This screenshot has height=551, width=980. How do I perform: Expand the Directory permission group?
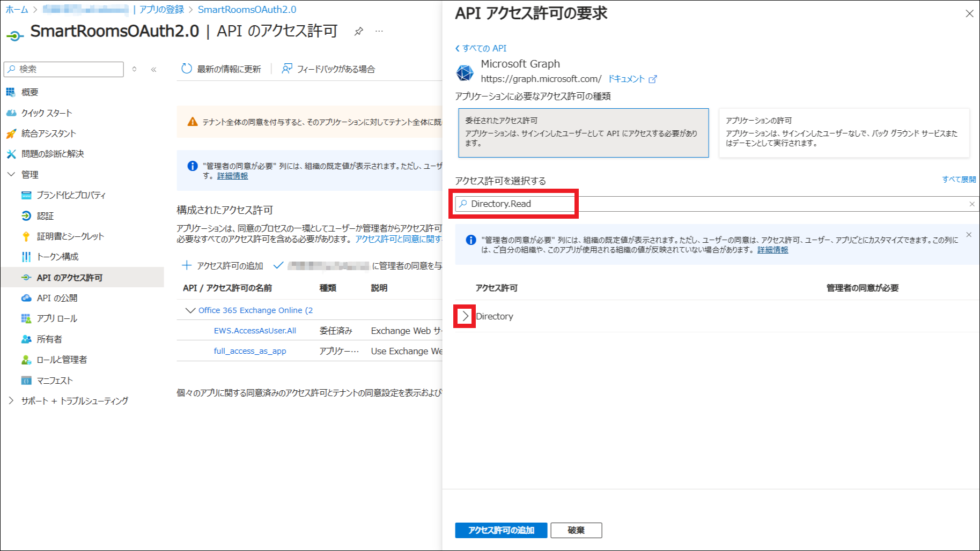pyautogui.click(x=465, y=316)
